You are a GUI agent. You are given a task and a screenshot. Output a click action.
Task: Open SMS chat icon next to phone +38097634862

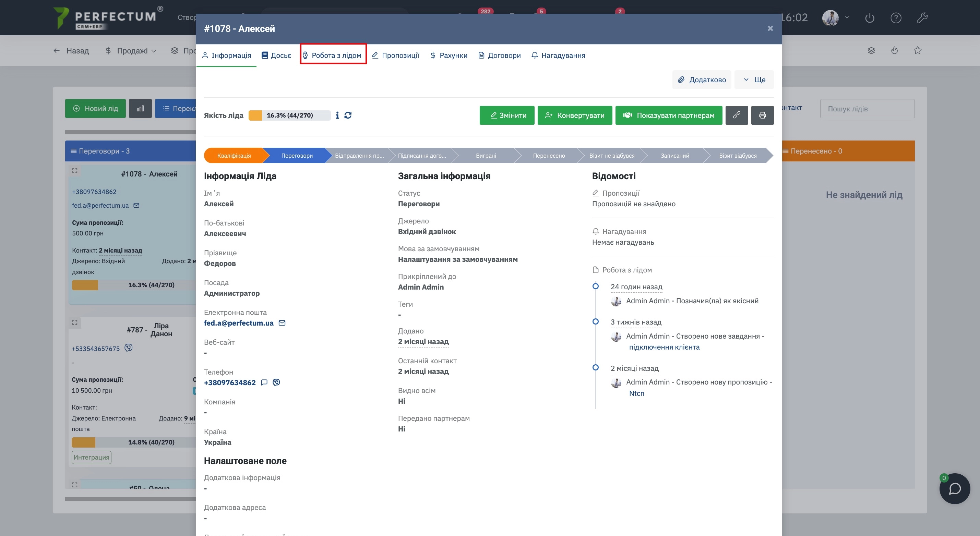(x=264, y=382)
